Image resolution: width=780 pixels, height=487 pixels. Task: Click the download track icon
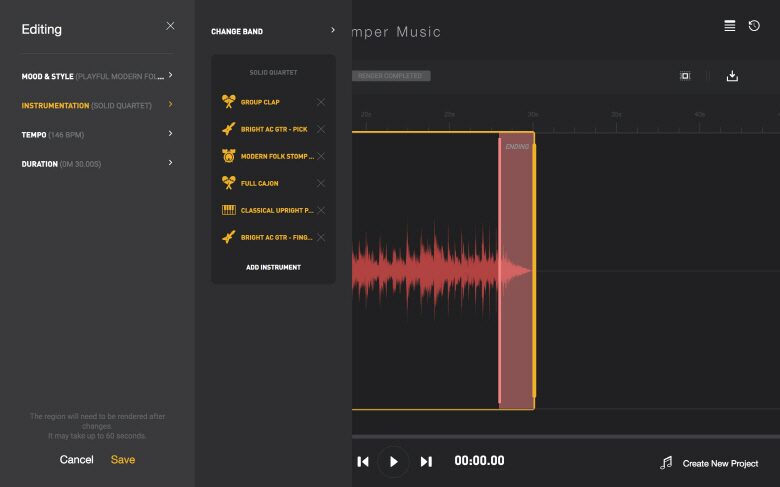tap(732, 76)
